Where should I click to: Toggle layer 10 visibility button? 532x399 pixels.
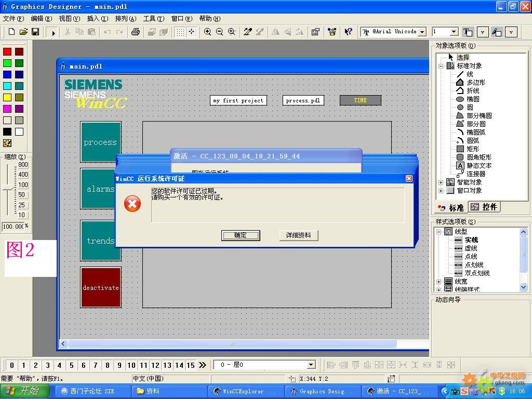click(x=131, y=365)
